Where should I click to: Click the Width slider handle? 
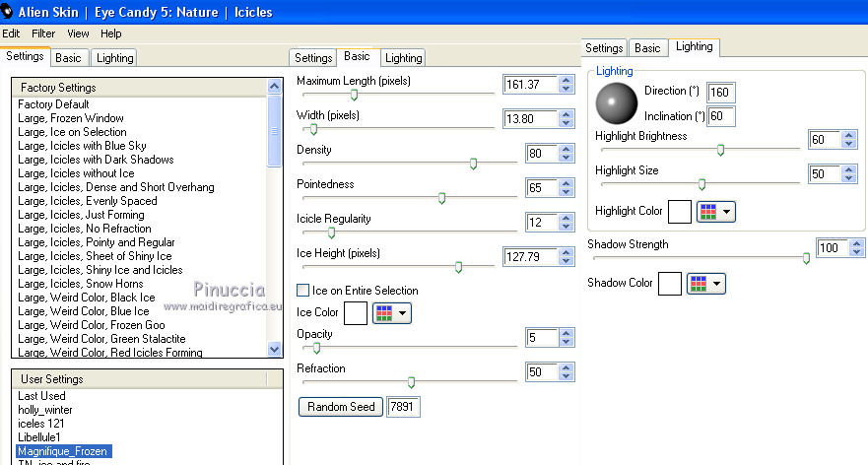pos(314,129)
